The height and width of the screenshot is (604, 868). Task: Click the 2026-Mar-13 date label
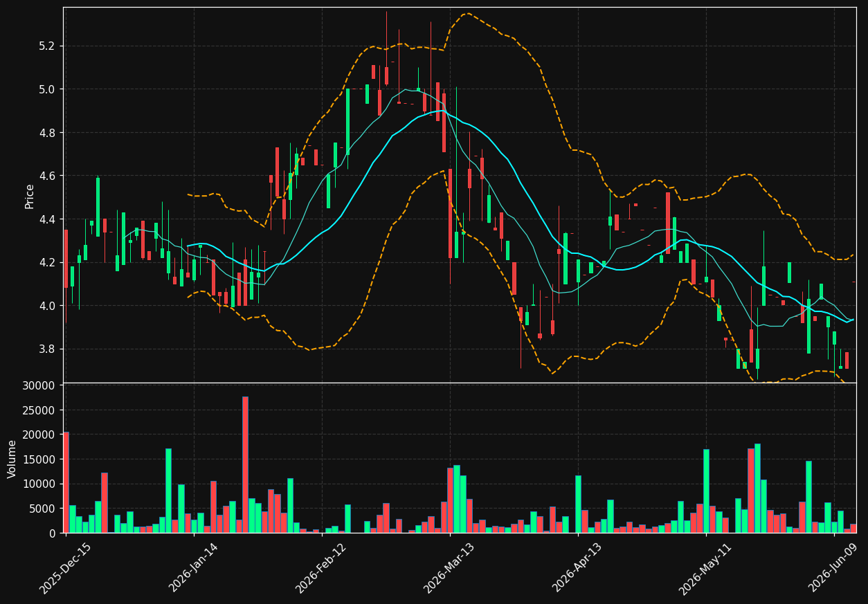point(449,568)
